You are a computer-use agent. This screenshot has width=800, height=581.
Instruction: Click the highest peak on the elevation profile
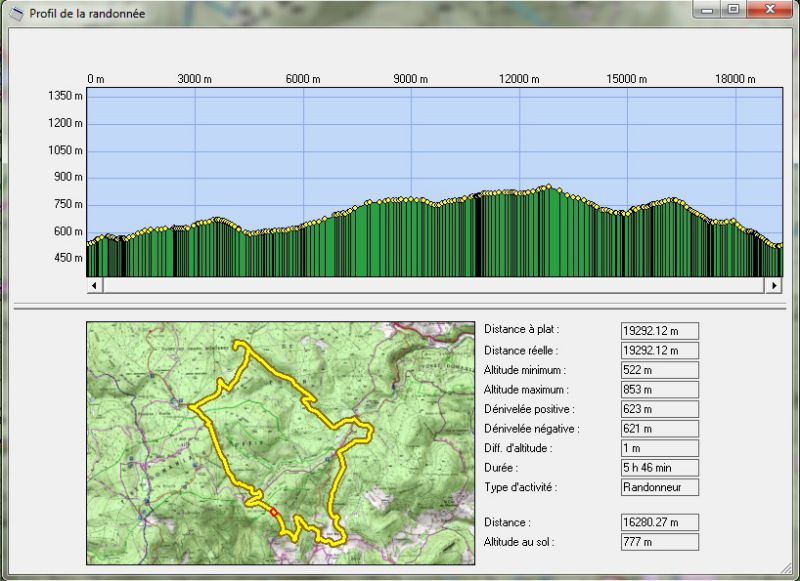coord(549,186)
